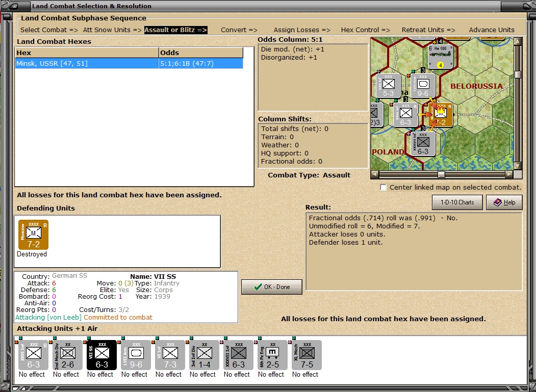
Task: Click the Assign Losses subphase label
Action: pyautogui.click(x=302, y=30)
